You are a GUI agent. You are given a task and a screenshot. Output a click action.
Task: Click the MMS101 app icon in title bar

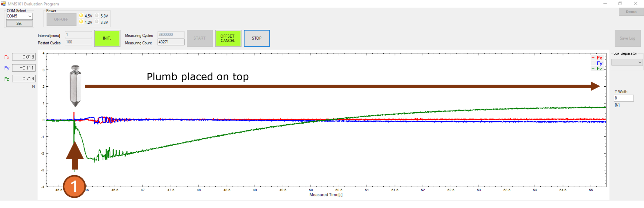click(x=3, y=4)
